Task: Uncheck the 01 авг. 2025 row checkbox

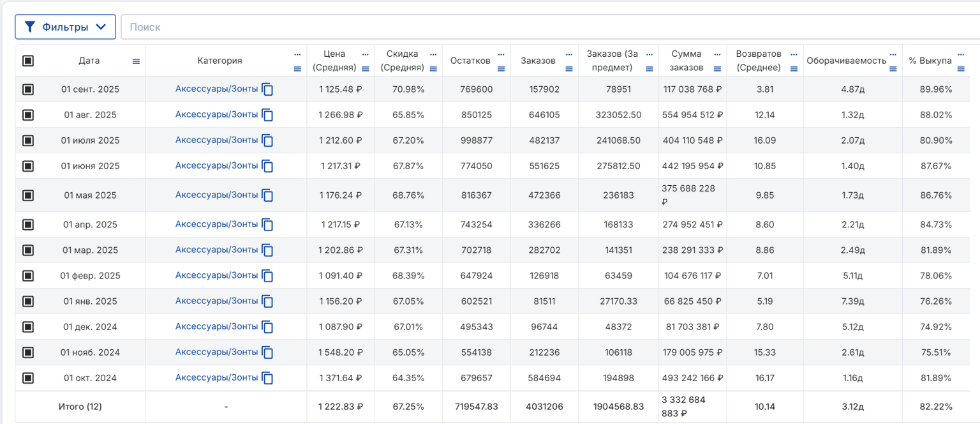Action: tap(28, 115)
